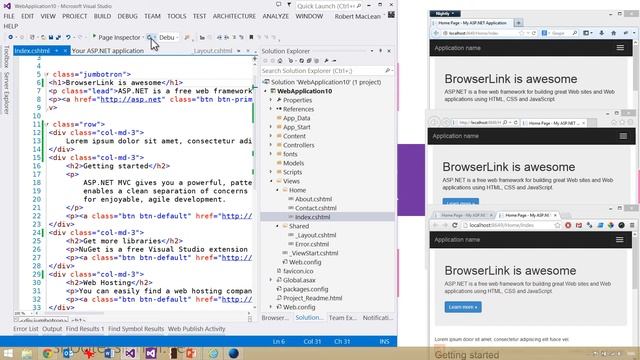
Task: Open the Nightly menu button dropdown
Action: [444, 13]
